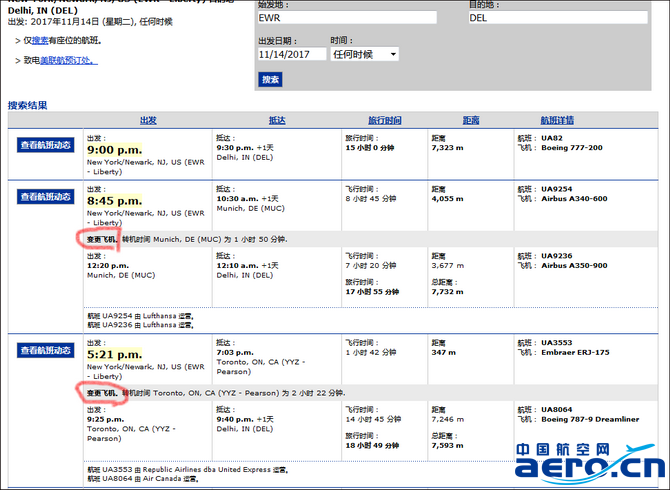Screen dimensions: 670x490
Task: Select flight number UA9254 in flight details
Action: point(556,189)
